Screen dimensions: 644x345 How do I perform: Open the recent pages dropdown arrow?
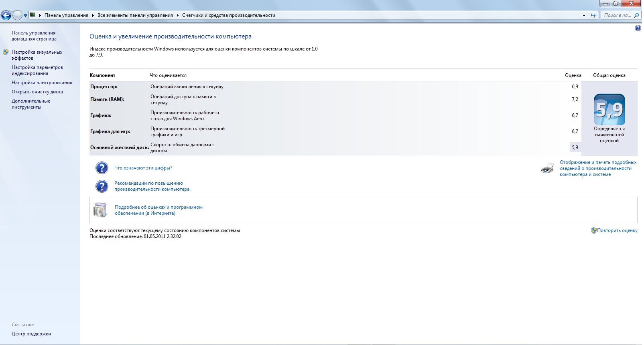coord(25,16)
